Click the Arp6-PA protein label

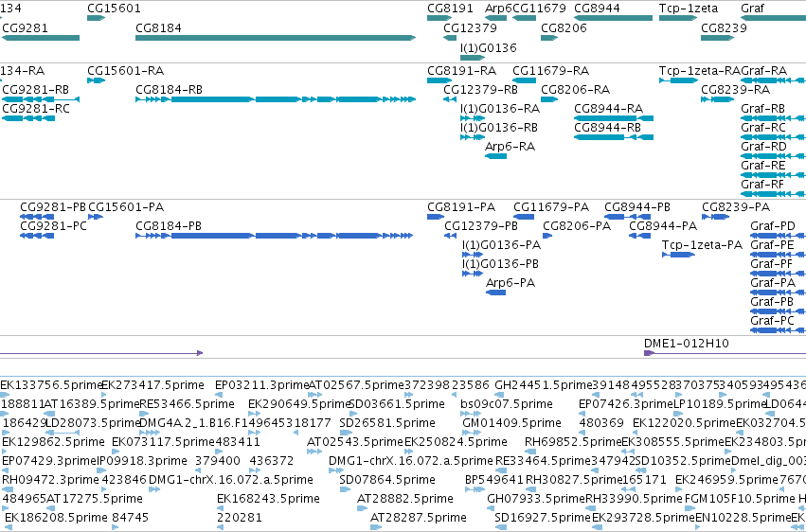pyautogui.click(x=510, y=283)
